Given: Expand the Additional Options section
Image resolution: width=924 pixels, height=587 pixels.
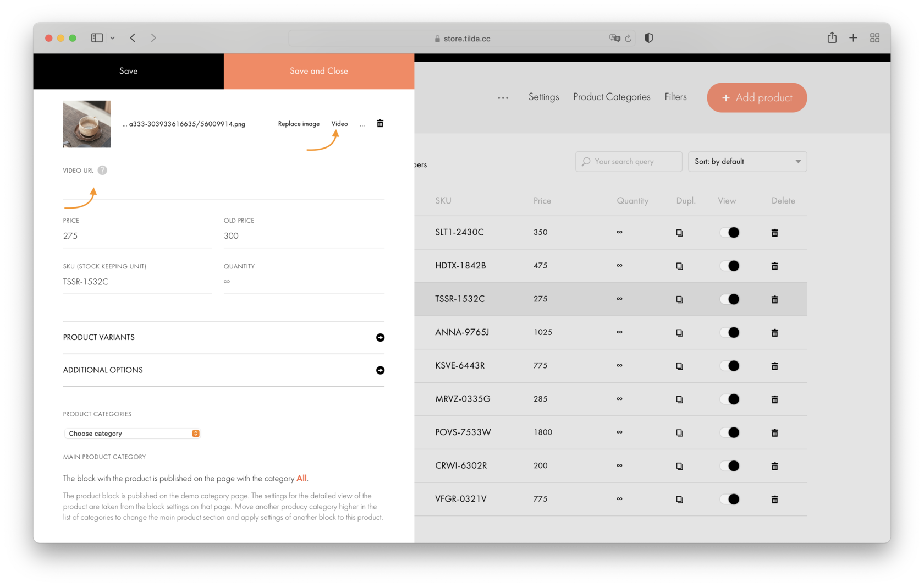Looking at the screenshot, I should [223, 370].
